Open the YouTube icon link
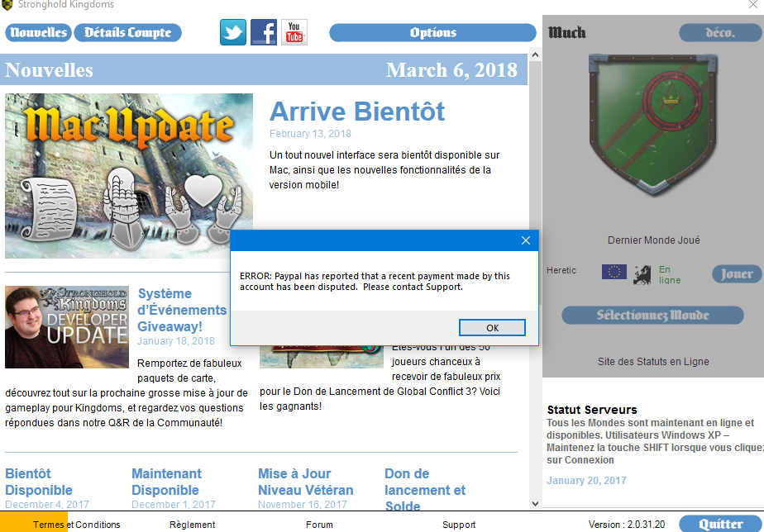Viewport: 764px width, 532px height. [294, 32]
